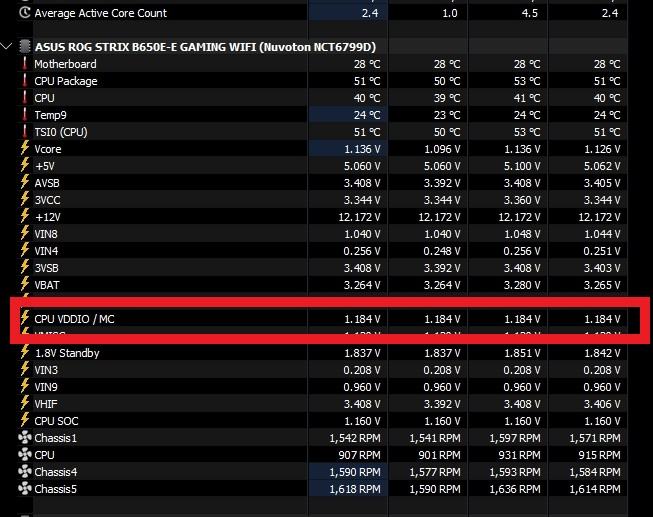This screenshot has height=517, width=653.
Task: Click the Chassis5 fan icon
Action: (x=25, y=489)
